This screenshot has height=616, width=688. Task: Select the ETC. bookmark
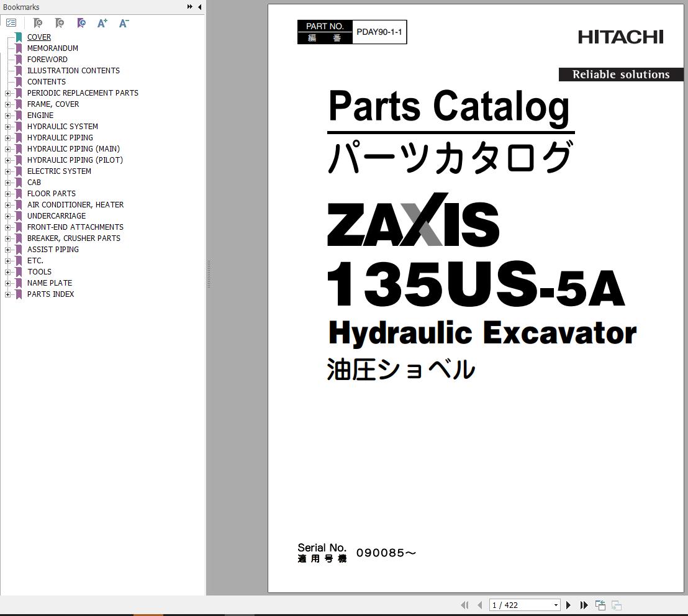click(x=35, y=261)
